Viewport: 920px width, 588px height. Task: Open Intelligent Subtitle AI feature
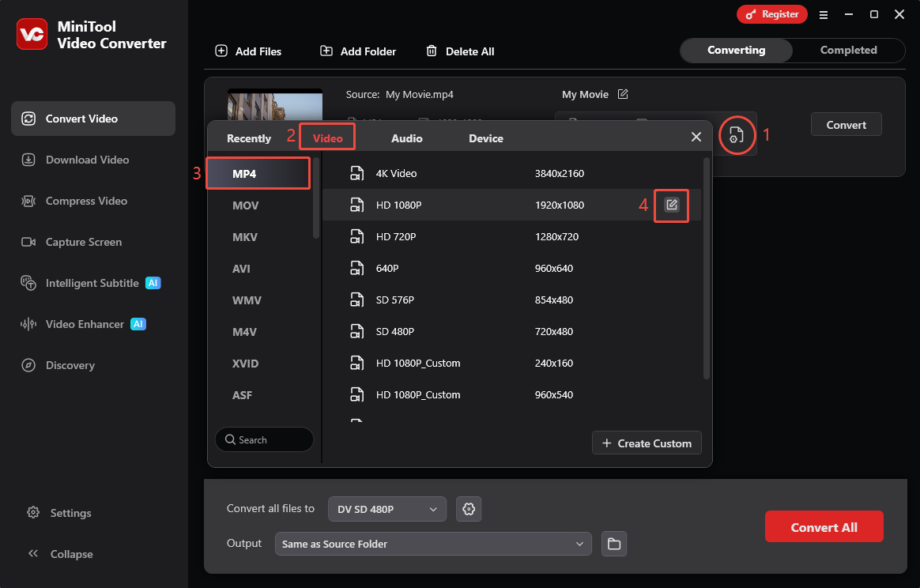(90, 283)
